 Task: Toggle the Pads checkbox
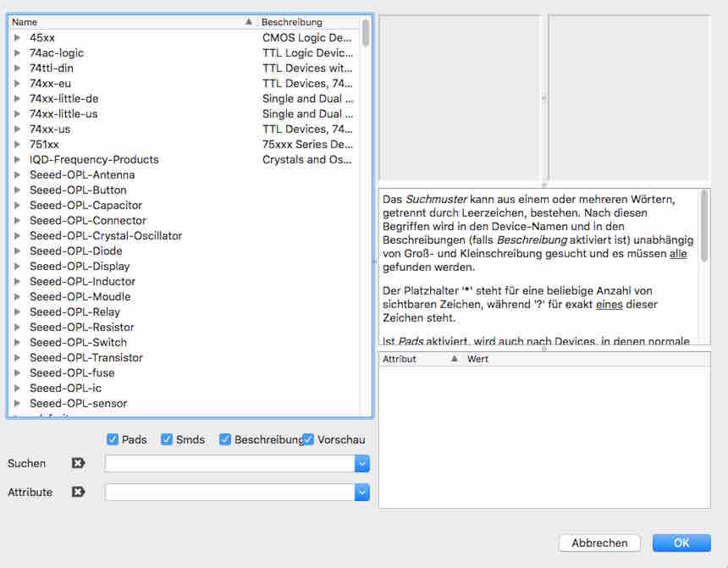(113, 439)
